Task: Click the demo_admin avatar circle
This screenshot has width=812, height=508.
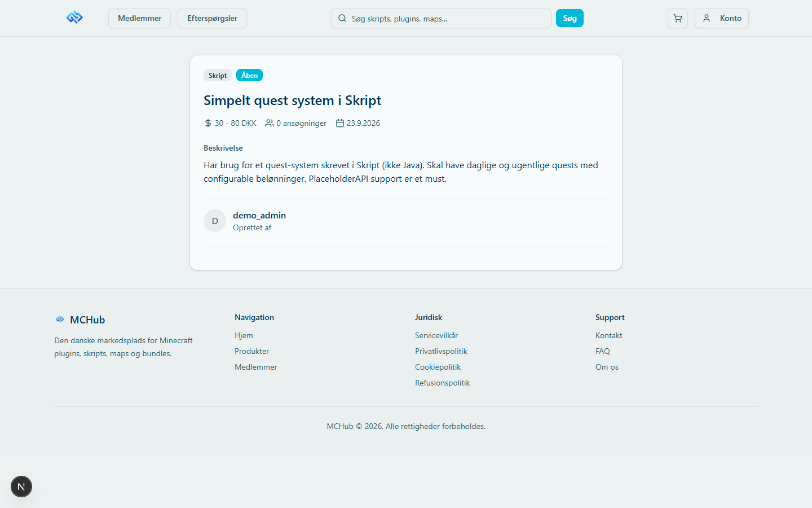Action: coord(215,221)
